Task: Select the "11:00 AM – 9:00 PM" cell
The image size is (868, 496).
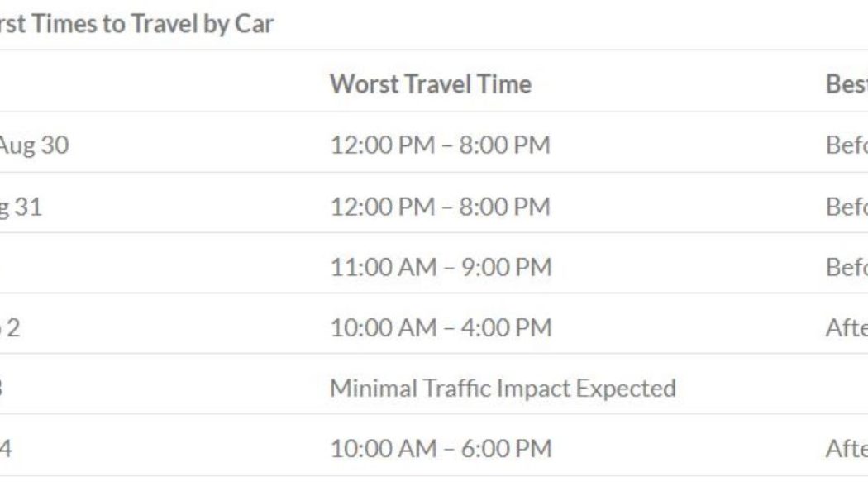Action: pos(441,267)
